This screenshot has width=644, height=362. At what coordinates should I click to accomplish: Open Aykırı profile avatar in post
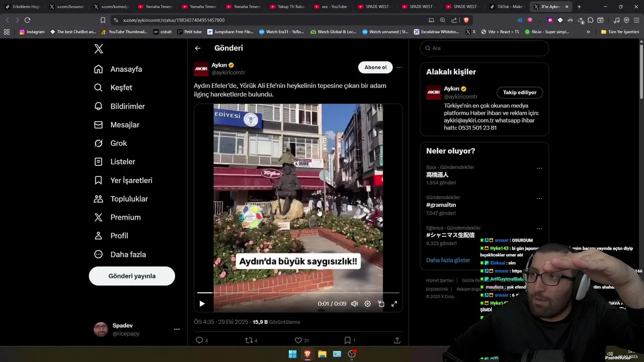point(201,68)
